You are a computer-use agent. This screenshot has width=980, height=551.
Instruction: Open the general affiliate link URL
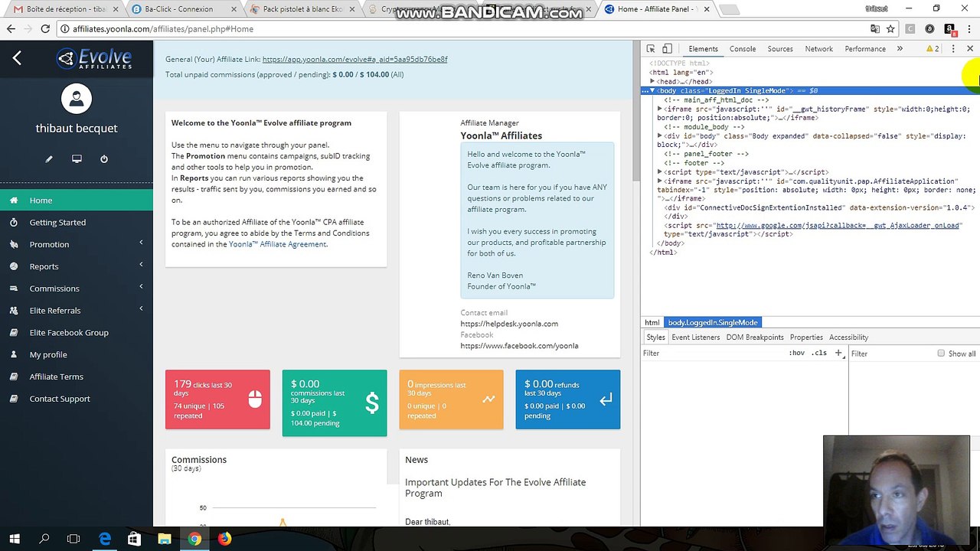[355, 59]
